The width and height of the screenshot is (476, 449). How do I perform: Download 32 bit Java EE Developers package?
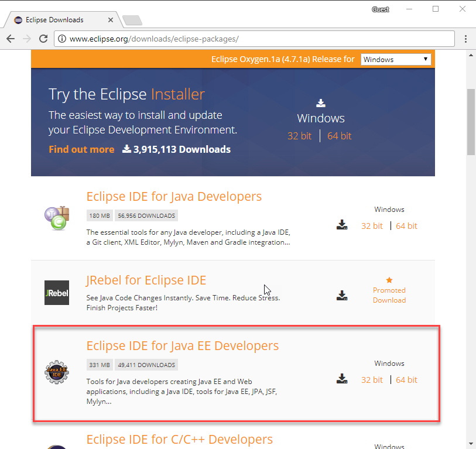[x=372, y=380]
